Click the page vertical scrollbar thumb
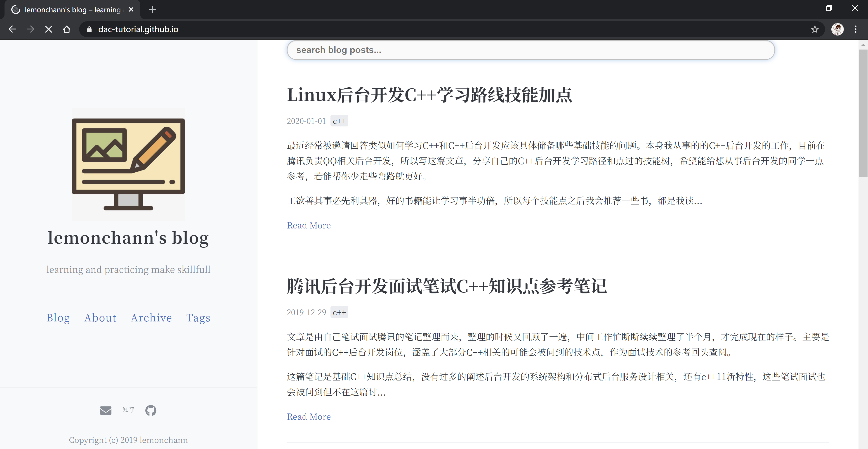The height and width of the screenshot is (449, 868). click(x=863, y=113)
